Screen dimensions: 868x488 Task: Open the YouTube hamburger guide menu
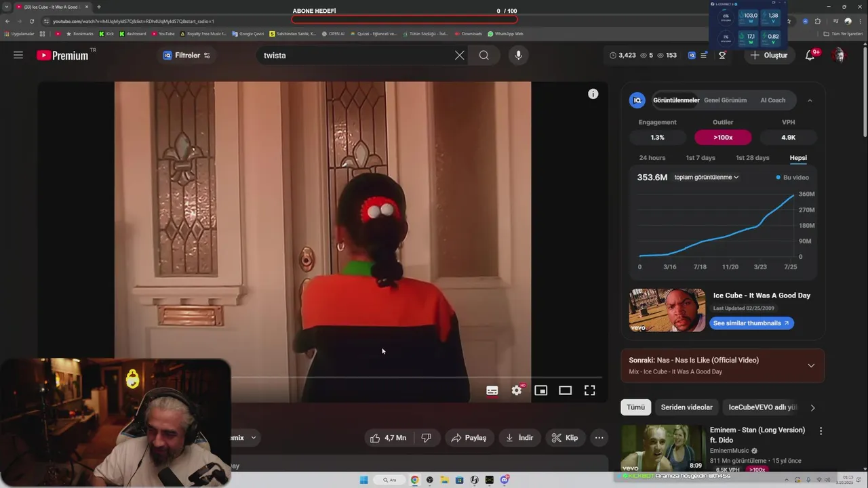pos(18,55)
